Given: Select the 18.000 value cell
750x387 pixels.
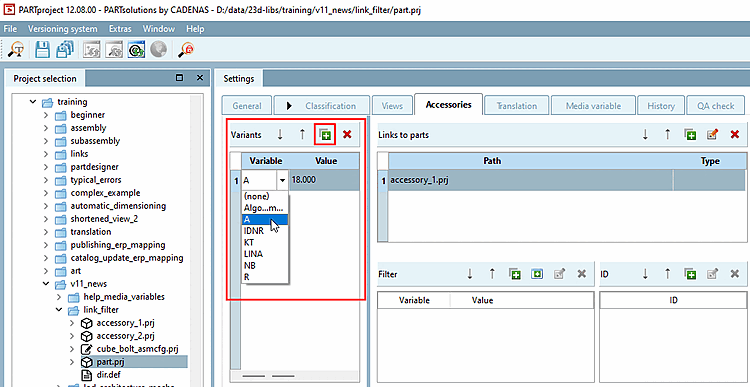Looking at the screenshot, I should click(x=324, y=180).
